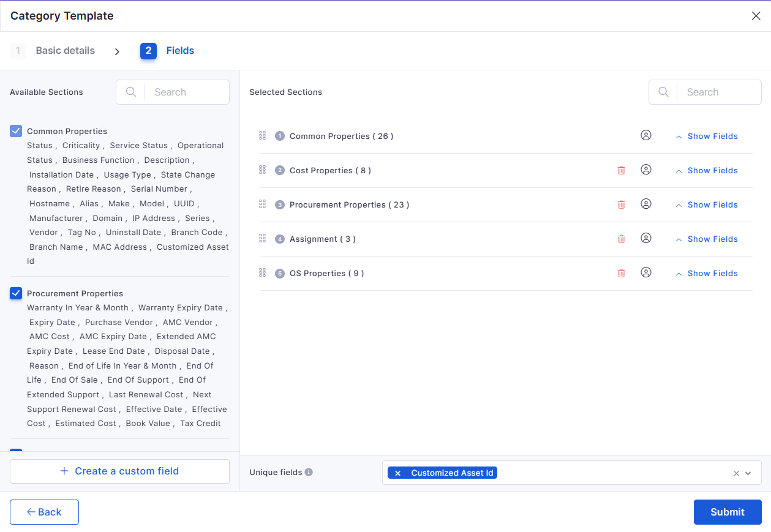Focus the Available Sections search box
This screenshot has height=532, width=771.
(x=186, y=92)
